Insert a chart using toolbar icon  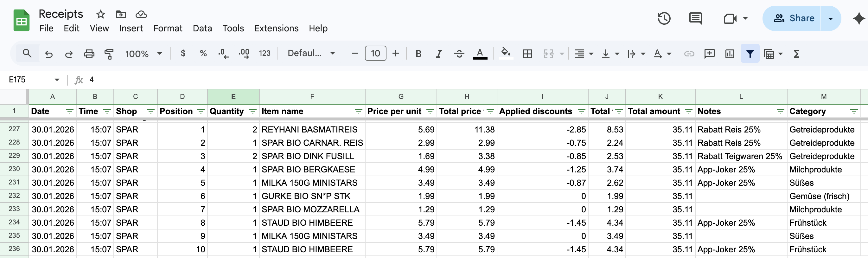[730, 54]
